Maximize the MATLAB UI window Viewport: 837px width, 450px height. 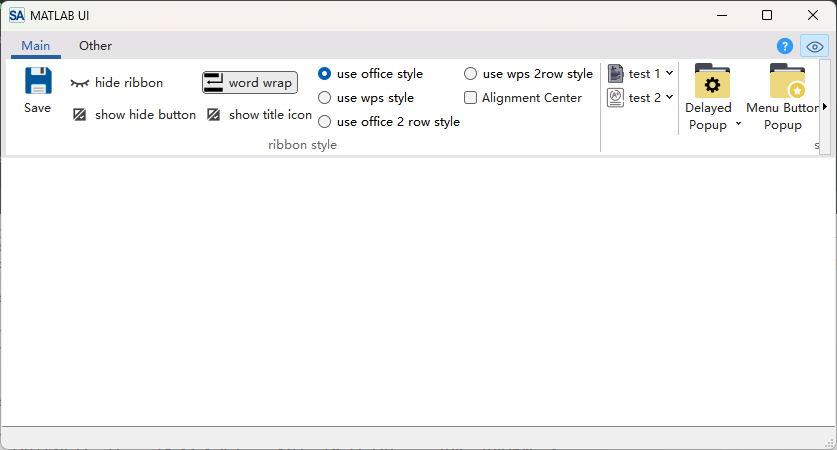(767, 15)
